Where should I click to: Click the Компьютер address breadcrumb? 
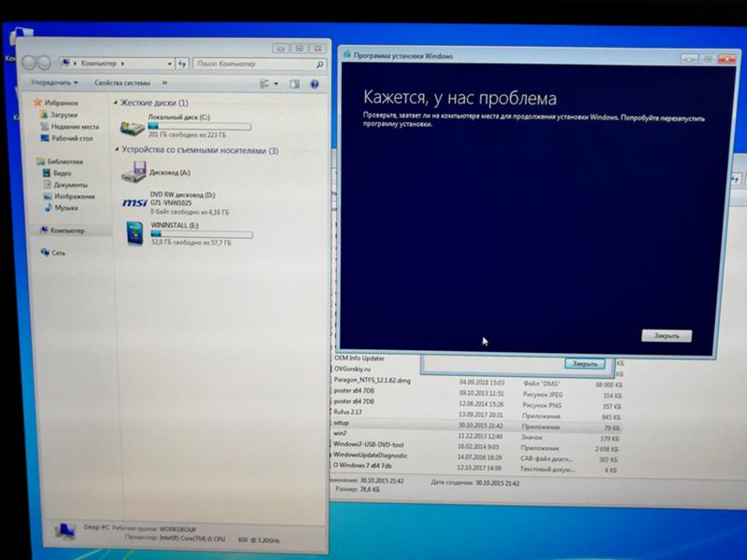coord(99,63)
